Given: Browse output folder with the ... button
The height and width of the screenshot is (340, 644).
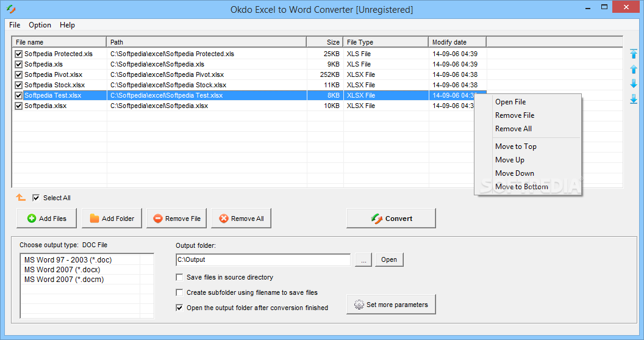Looking at the screenshot, I should (363, 260).
